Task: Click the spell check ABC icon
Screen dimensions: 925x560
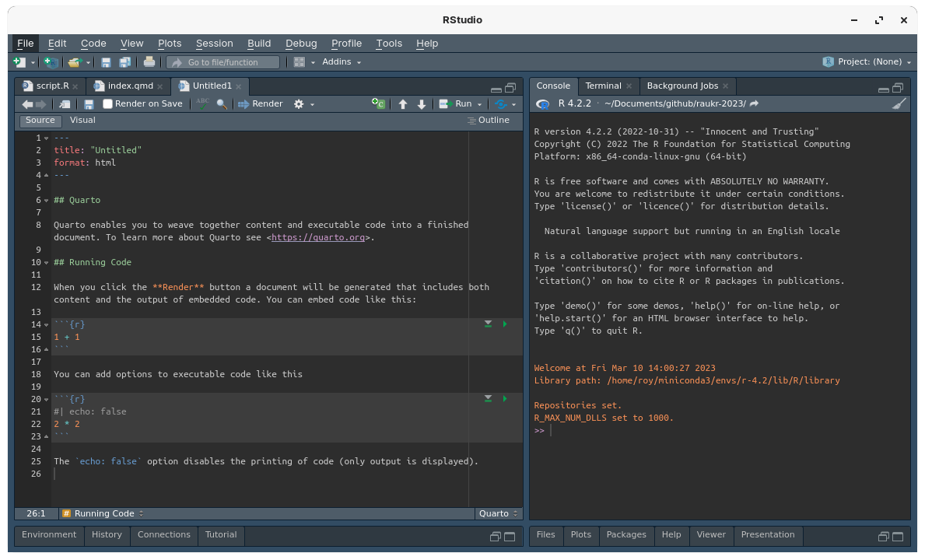Action: click(x=202, y=103)
